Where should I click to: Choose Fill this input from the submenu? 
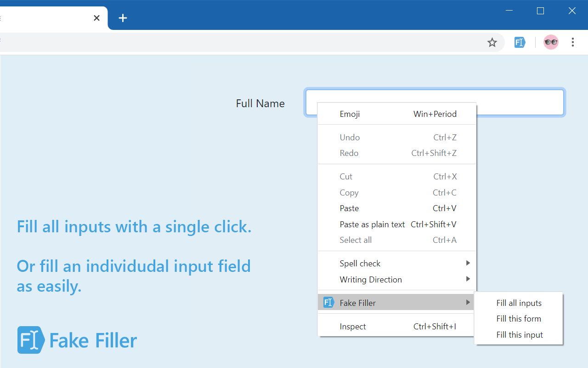(519, 334)
